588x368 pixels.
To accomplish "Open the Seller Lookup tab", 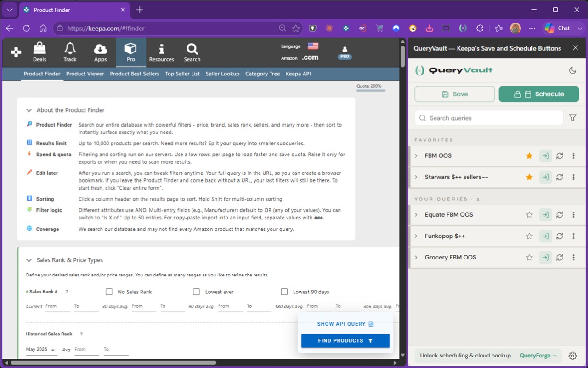I will click(x=222, y=74).
